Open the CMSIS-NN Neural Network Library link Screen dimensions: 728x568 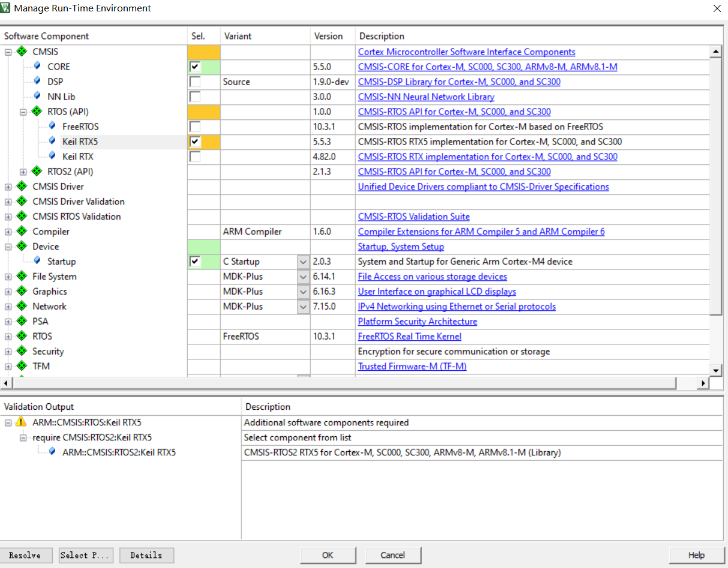coord(426,96)
